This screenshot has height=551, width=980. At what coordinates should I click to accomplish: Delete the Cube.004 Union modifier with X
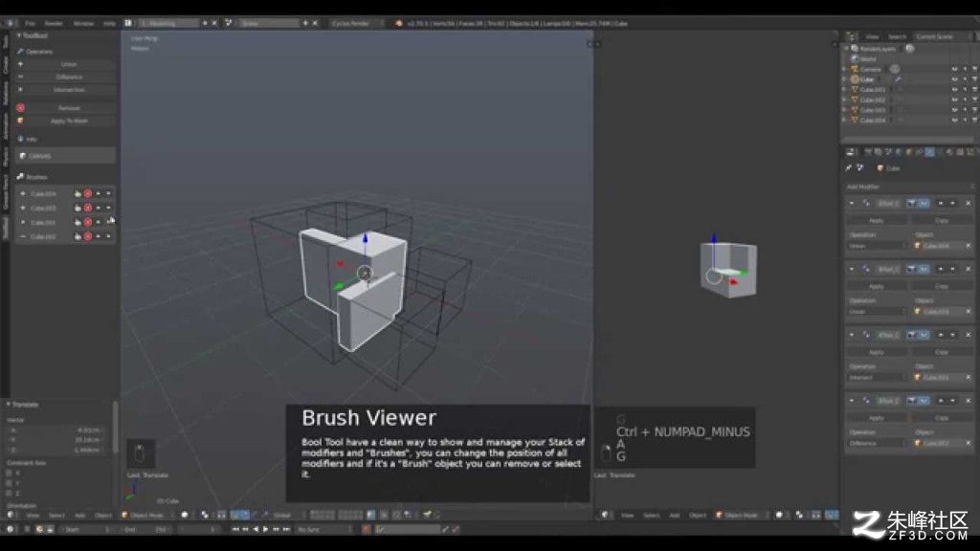click(x=969, y=203)
